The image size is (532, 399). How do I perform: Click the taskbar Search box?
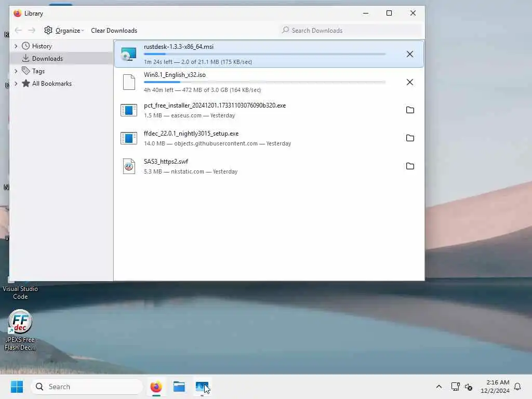87,387
